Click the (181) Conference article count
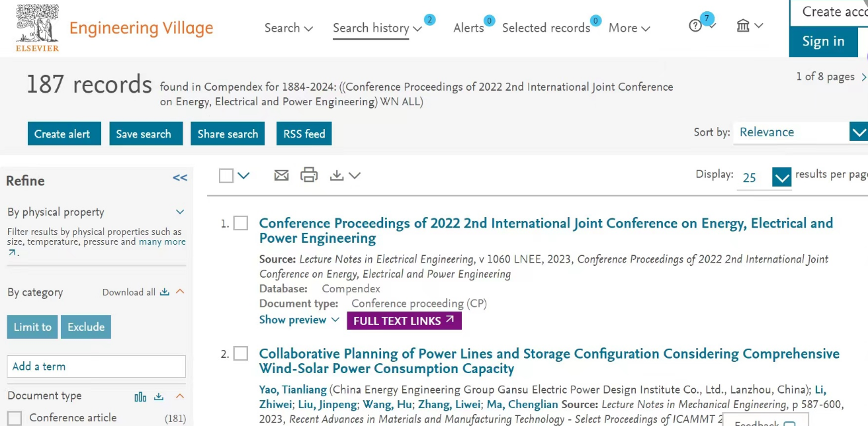This screenshot has height=426, width=868. pos(175,418)
